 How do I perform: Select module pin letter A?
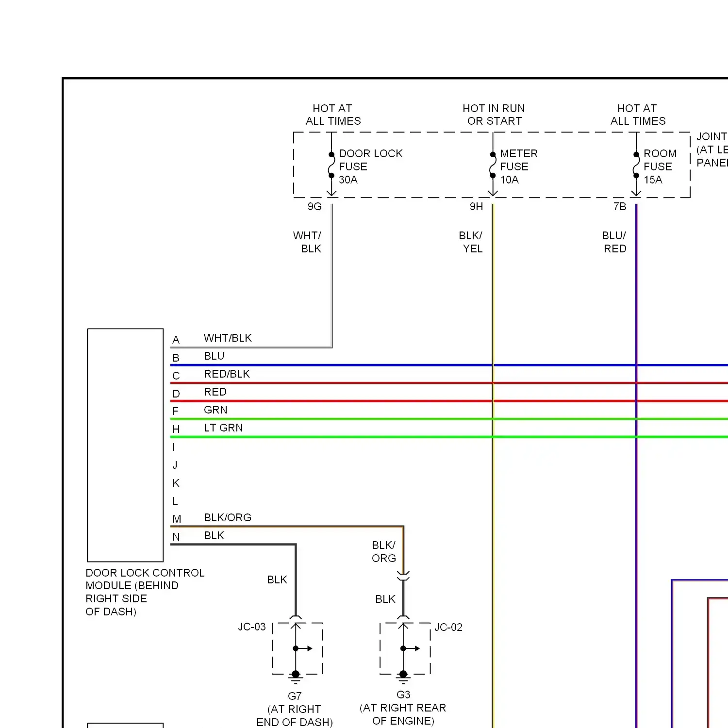[x=176, y=340]
